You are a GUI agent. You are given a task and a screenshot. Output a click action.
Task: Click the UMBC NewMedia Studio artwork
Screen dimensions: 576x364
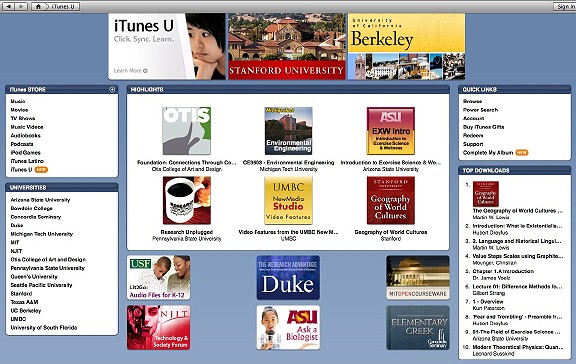(x=288, y=201)
